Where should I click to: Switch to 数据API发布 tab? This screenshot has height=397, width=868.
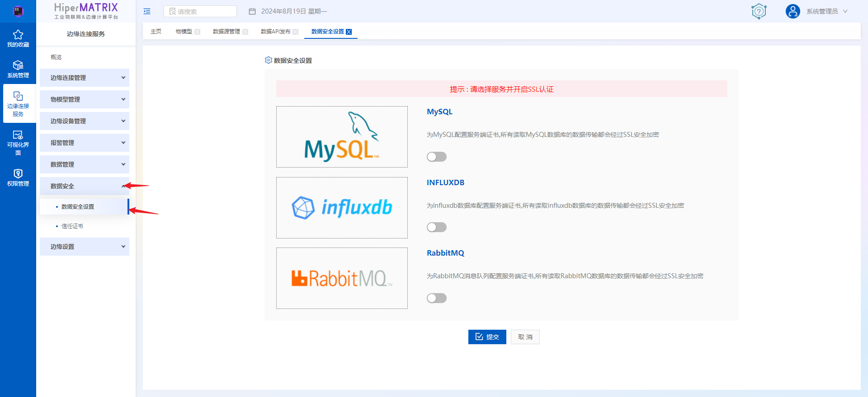tap(275, 32)
